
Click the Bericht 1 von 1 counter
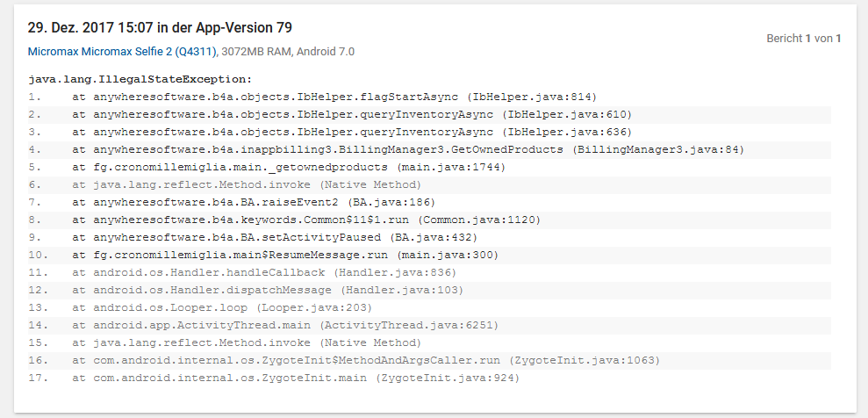click(x=804, y=39)
